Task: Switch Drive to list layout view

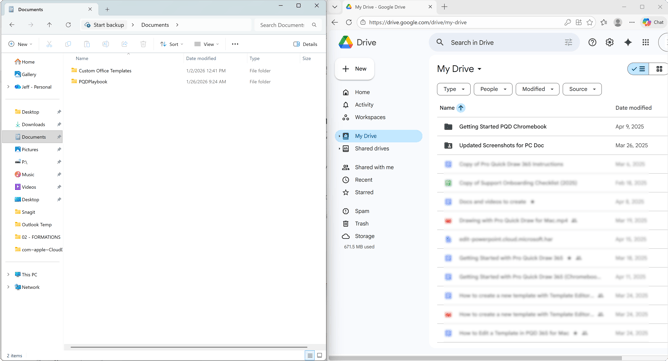Action: [x=639, y=69]
